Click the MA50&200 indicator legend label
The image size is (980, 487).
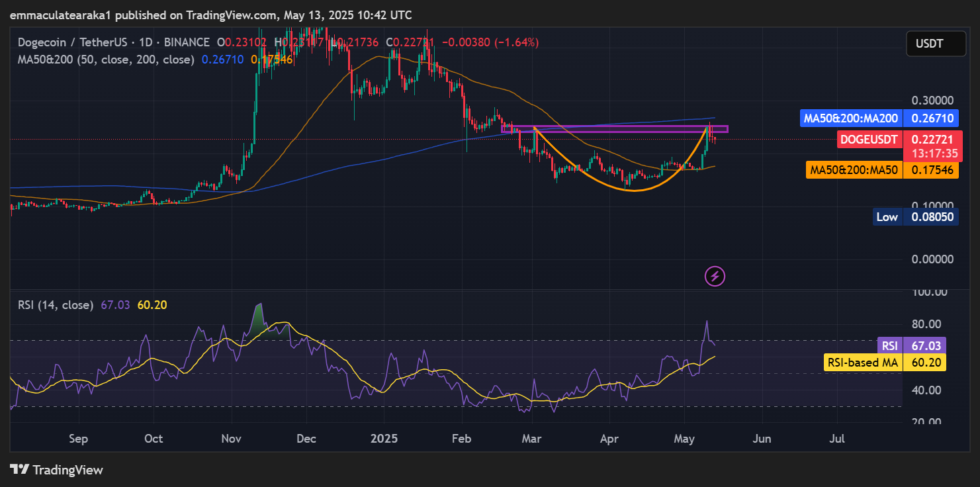(107, 60)
